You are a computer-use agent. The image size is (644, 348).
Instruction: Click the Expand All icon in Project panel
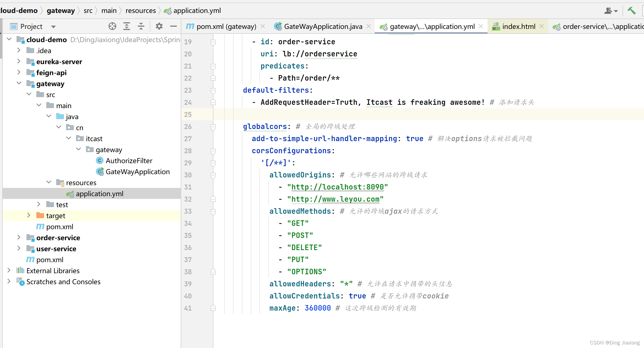click(x=126, y=26)
